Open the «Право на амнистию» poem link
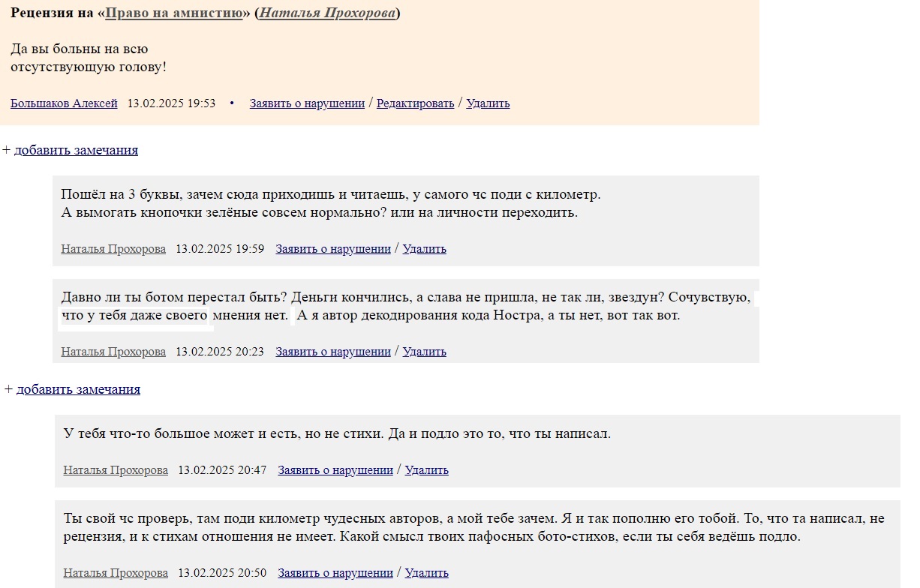This screenshot has width=920, height=588. click(173, 13)
